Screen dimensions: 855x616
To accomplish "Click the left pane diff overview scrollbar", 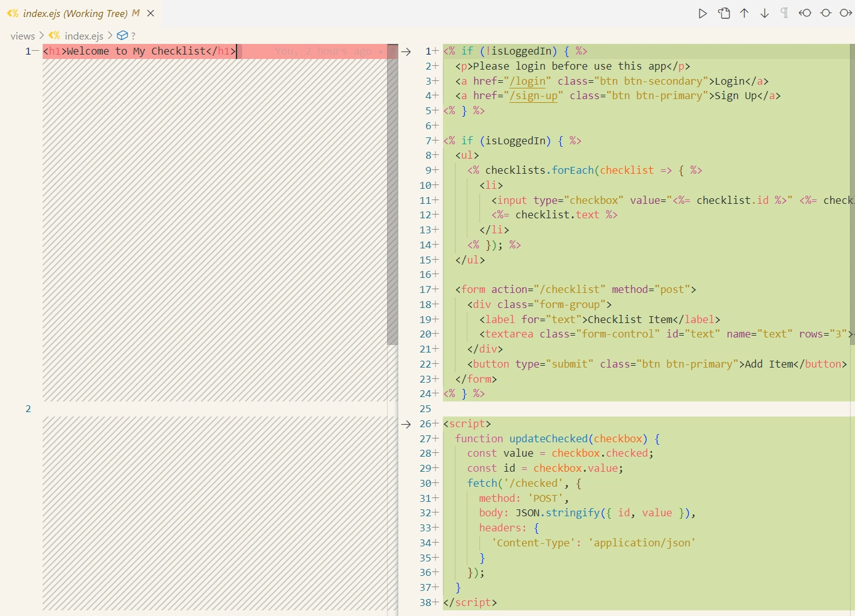I will point(393,194).
